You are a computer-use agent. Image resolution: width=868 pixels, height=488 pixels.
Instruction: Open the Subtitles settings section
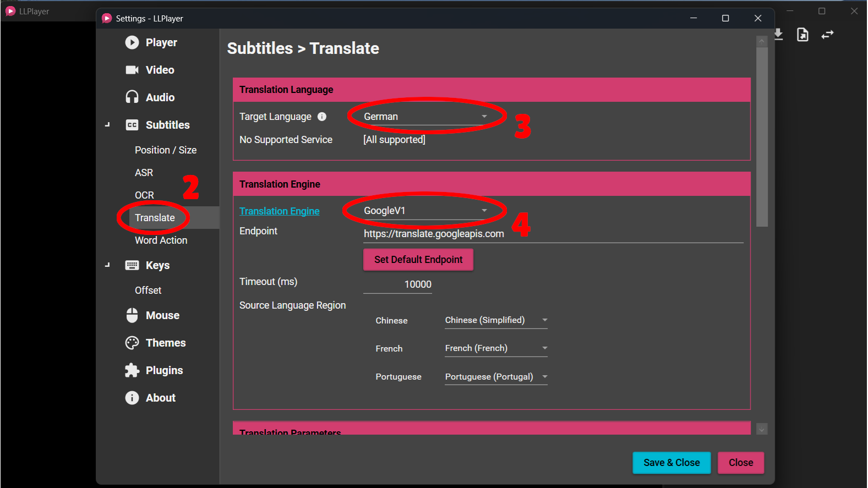[167, 125]
